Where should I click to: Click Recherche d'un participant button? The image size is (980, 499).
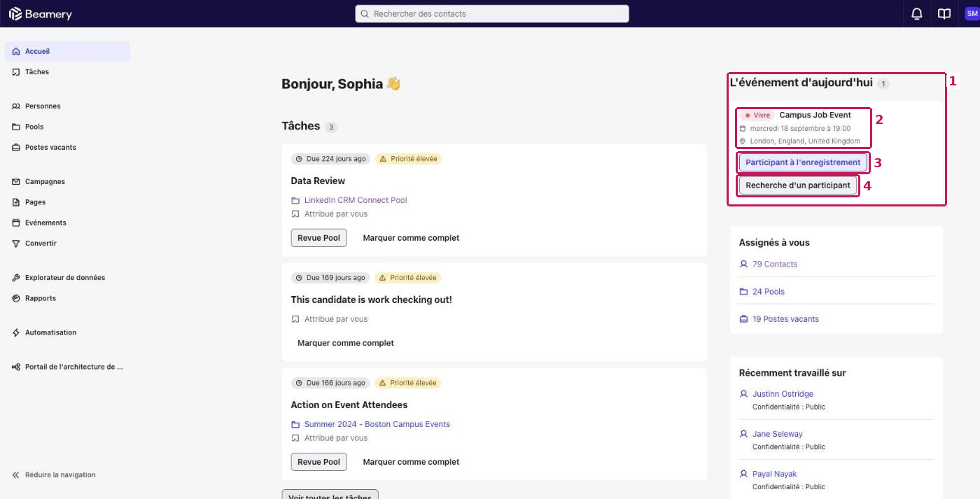[798, 185]
